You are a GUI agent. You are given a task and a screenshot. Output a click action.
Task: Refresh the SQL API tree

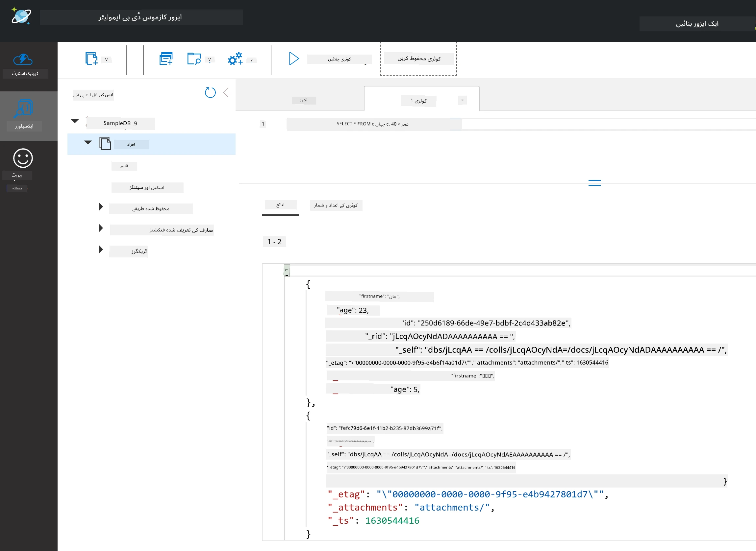(x=210, y=92)
